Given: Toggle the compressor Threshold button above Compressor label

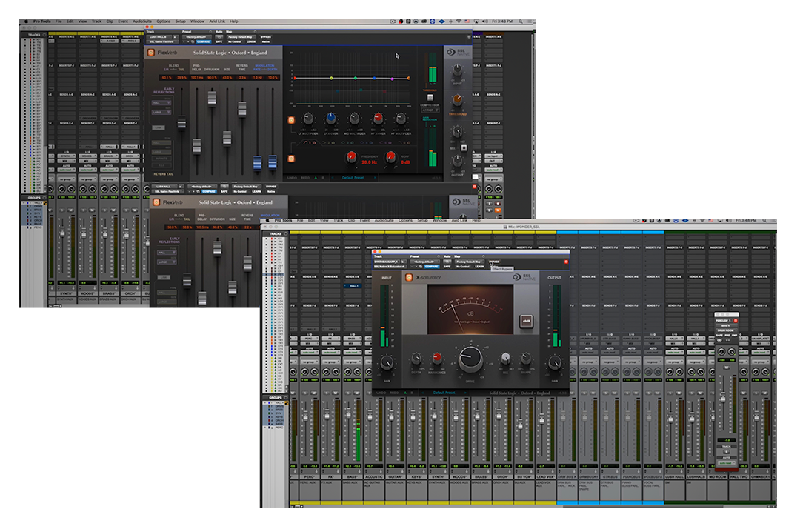Looking at the screenshot, I should tap(430, 98).
